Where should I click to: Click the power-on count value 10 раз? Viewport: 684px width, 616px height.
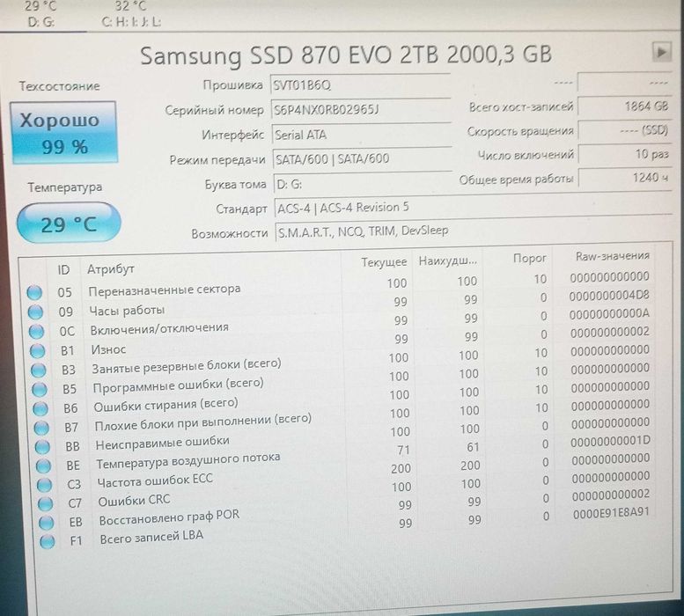click(625, 154)
